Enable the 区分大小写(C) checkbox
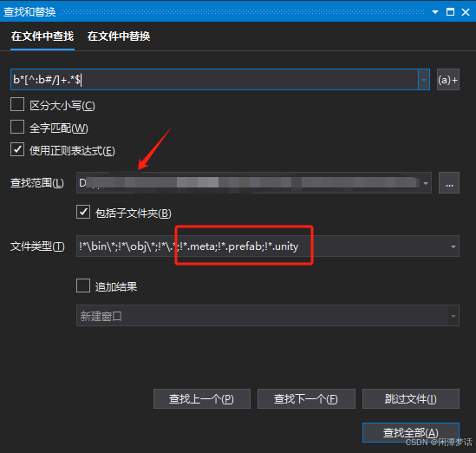The width and height of the screenshot is (476, 453). (x=17, y=104)
